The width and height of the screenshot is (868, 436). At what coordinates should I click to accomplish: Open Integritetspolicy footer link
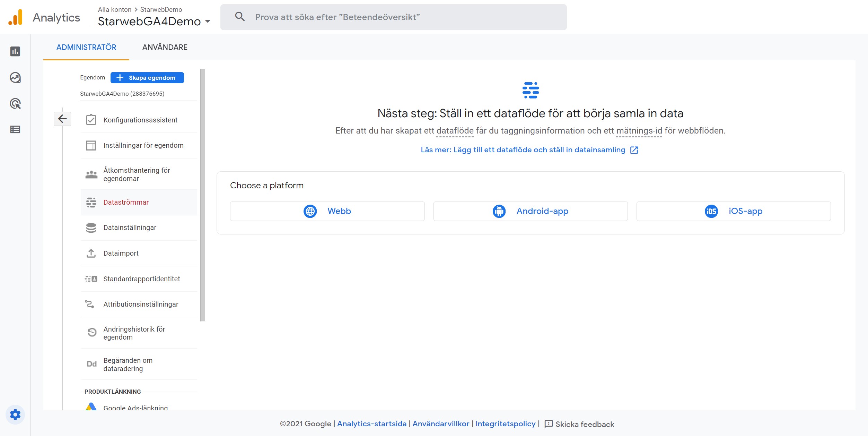506,424
